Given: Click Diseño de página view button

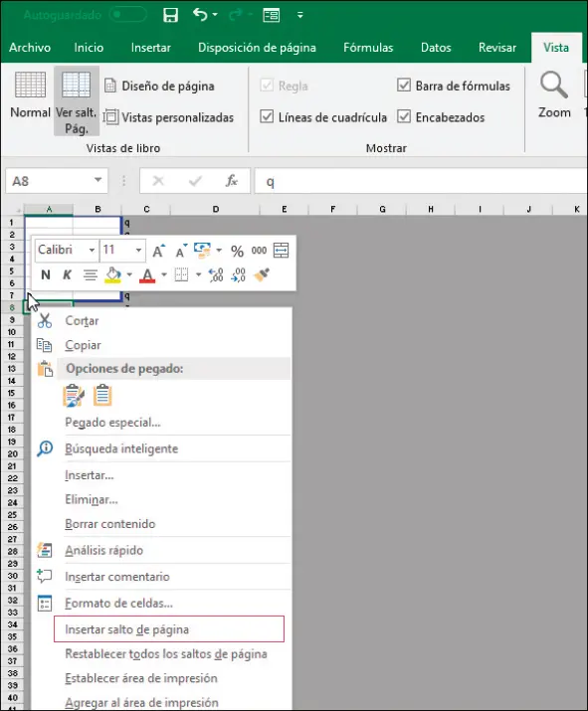Looking at the screenshot, I should pos(160,86).
